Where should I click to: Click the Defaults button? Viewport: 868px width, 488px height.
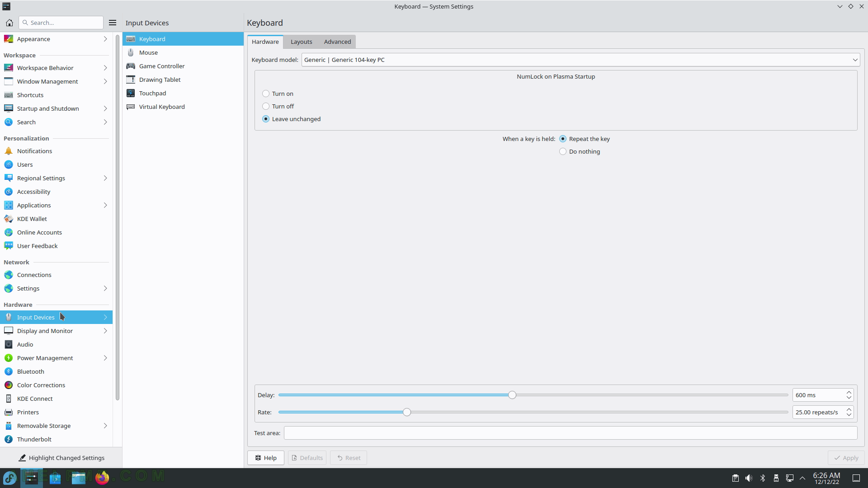tap(307, 458)
